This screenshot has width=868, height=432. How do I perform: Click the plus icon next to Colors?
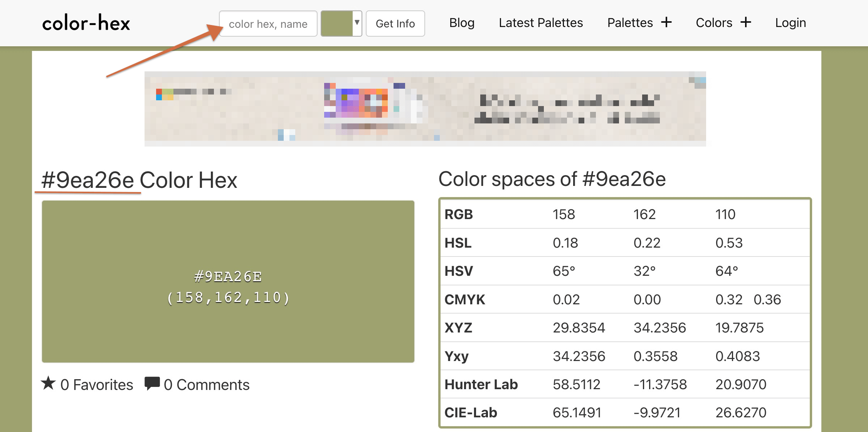pyautogui.click(x=746, y=22)
